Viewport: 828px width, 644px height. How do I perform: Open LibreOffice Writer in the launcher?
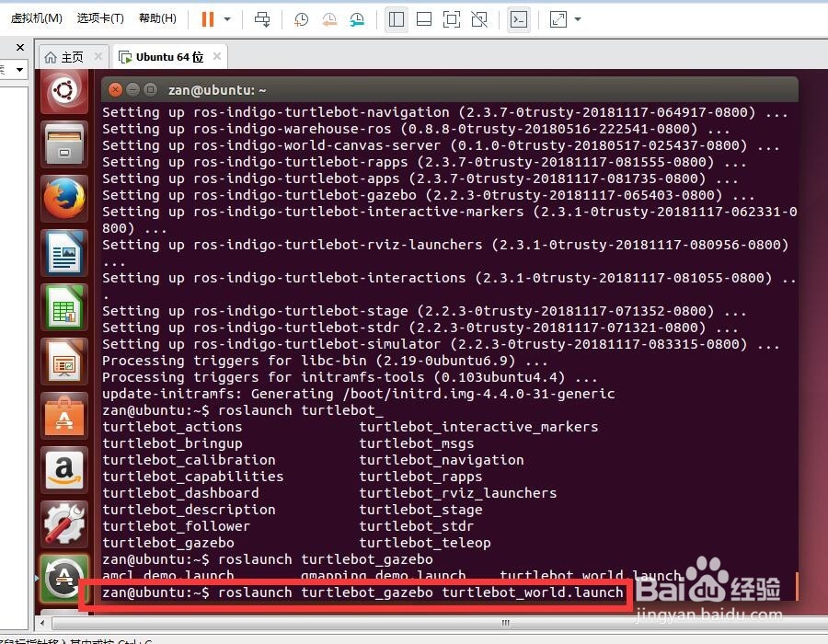point(64,253)
